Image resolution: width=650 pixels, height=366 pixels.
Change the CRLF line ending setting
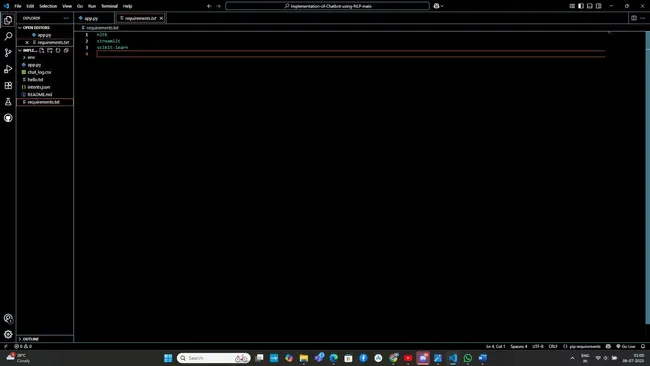553,346
